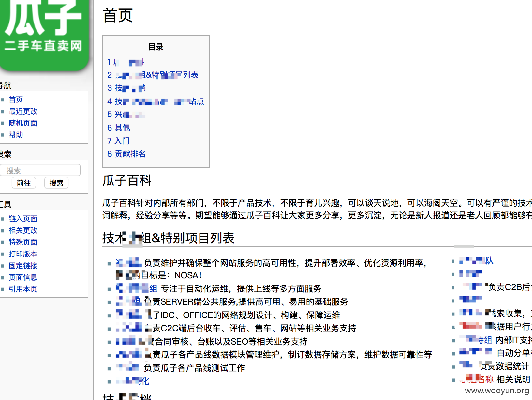
Task: Open 相关更改 tool link
Action: pos(23,230)
